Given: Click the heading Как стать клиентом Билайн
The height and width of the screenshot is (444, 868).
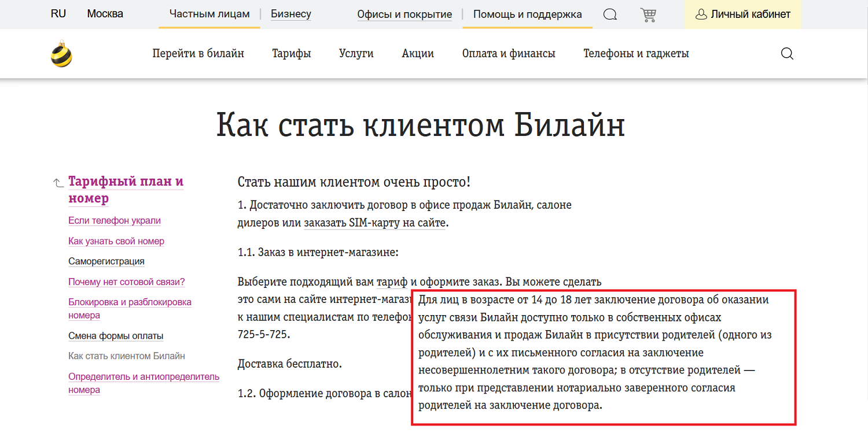Looking at the screenshot, I should 421,124.
